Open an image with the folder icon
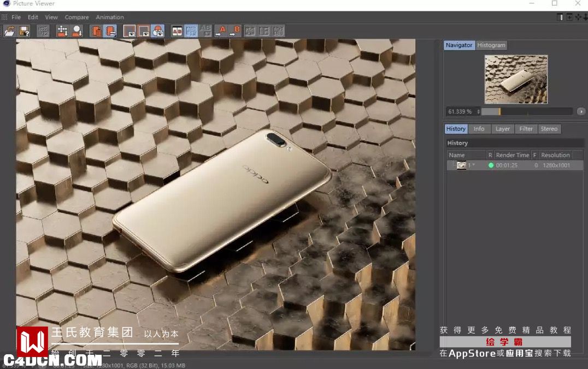Image resolution: width=588 pixels, height=369 pixels. coord(10,31)
